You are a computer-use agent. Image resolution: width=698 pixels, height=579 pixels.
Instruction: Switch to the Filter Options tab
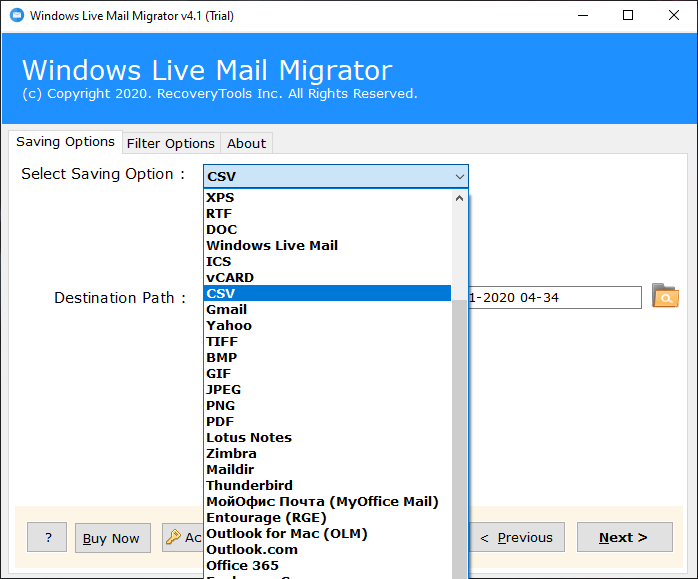coord(171,143)
